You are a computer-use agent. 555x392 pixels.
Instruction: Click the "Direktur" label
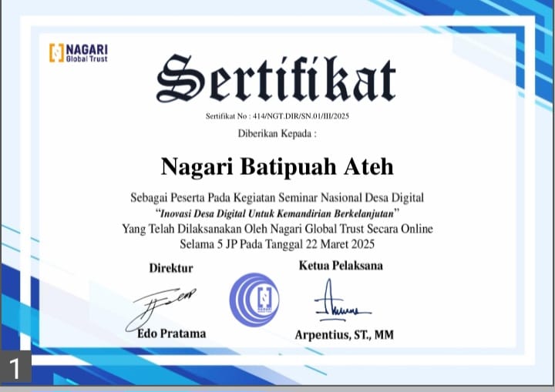click(x=170, y=268)
